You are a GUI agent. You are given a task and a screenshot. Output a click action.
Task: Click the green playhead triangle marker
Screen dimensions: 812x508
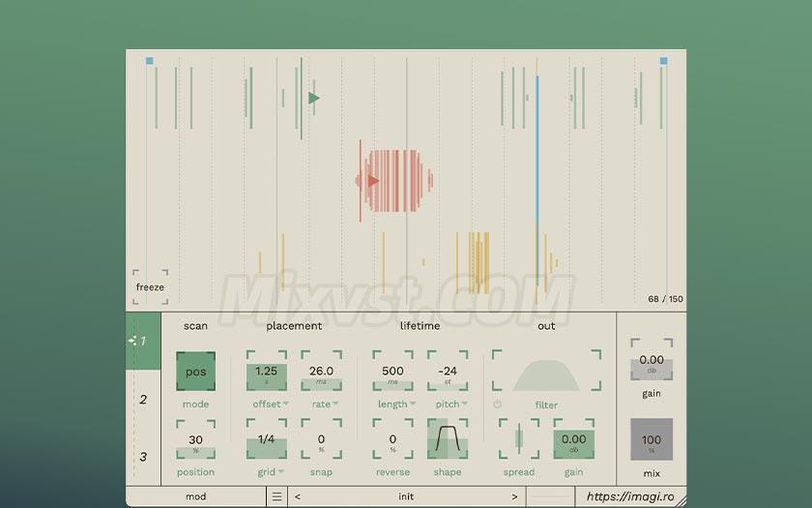coord(313,98)
